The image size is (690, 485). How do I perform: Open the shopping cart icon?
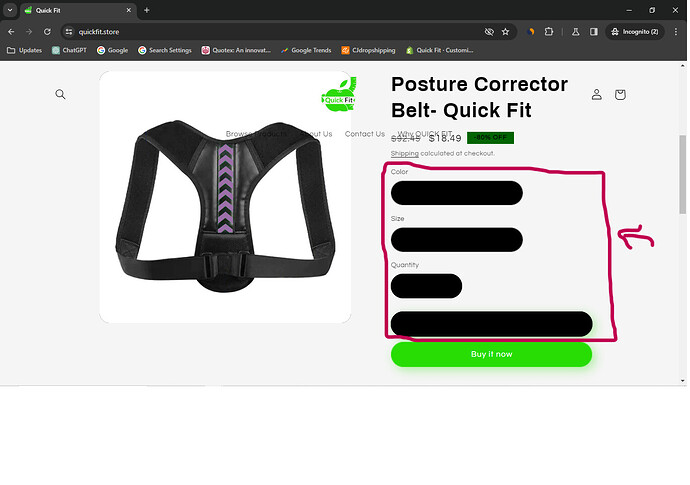tap(620, 94)
